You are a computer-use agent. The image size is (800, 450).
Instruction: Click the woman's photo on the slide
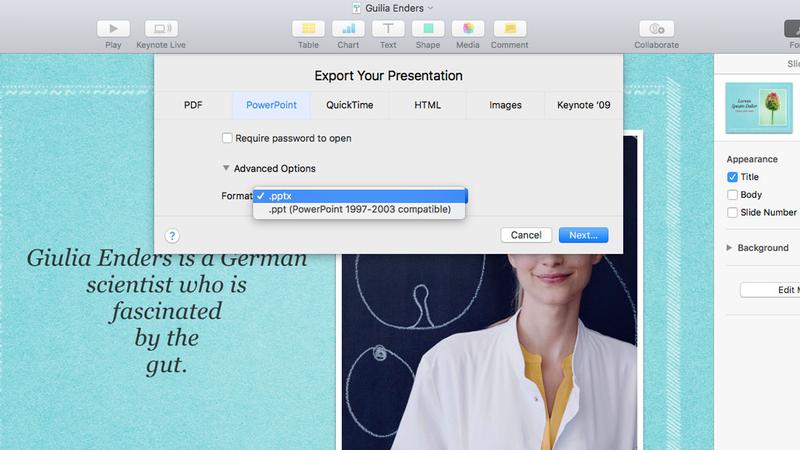489,352
